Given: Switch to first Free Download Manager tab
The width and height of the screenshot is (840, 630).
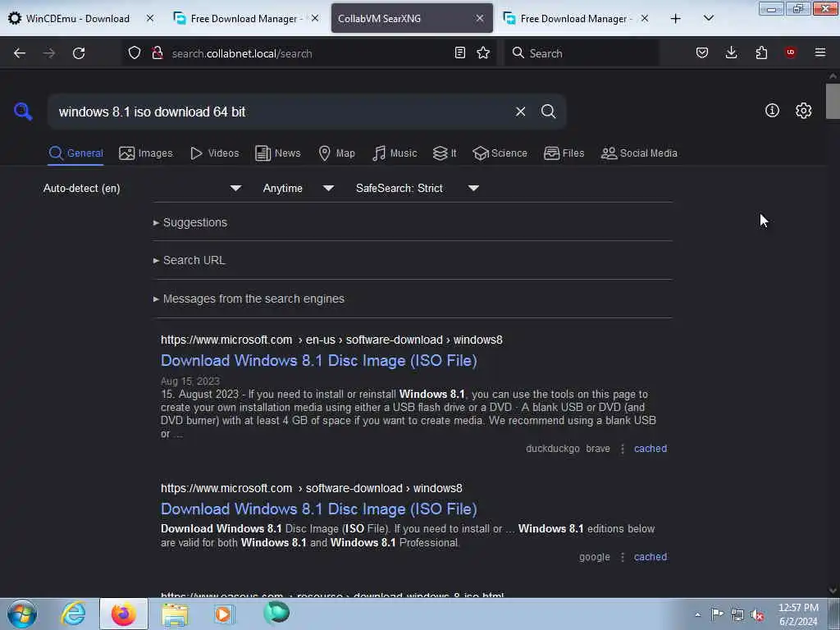Looking at the screenshot, I should pyautogui.click(x=244, y=19).
